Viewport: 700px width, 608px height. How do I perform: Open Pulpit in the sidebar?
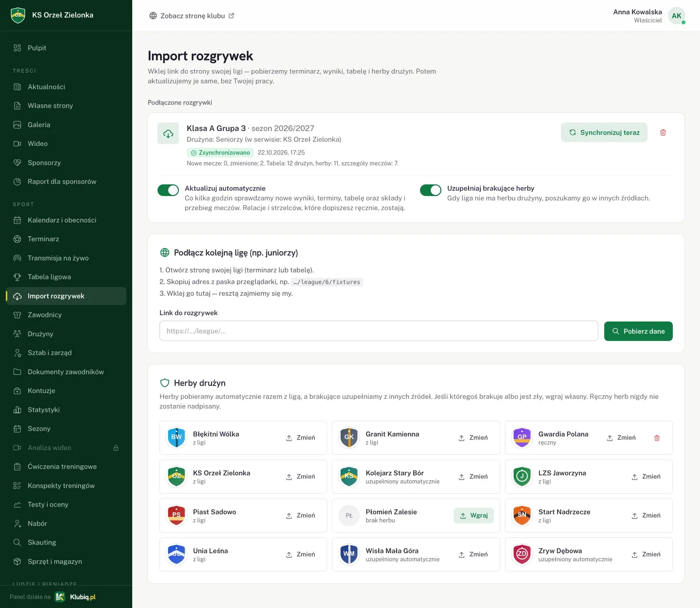click(x=66, y=48)
